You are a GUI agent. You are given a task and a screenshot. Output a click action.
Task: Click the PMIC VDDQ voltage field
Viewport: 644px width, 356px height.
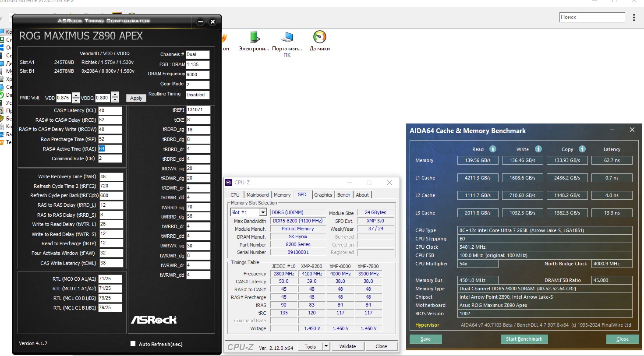[x=103, y=98]
